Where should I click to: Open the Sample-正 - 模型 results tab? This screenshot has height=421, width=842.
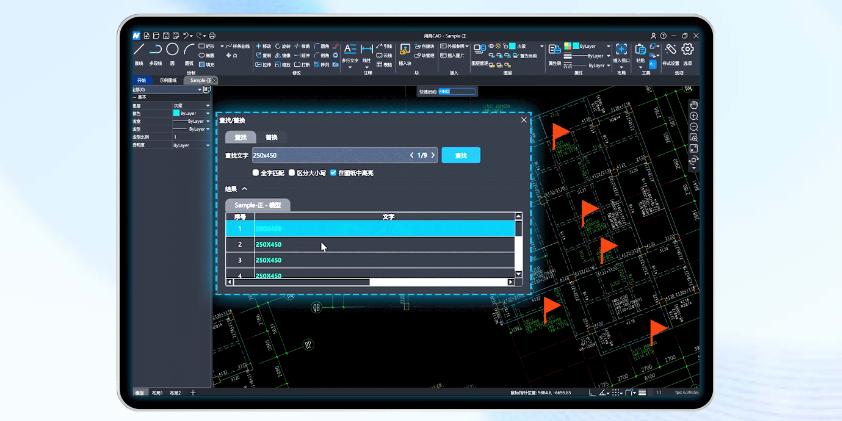(x=257, y=204)
